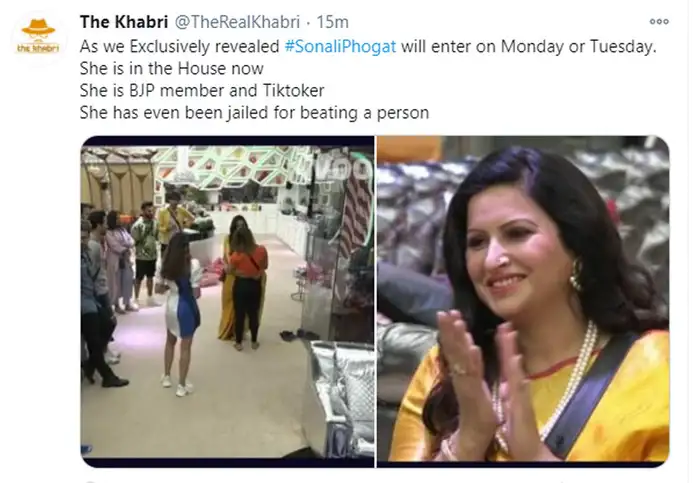
Task: Open The Khabri display name profile
Action: pos(124,22)
